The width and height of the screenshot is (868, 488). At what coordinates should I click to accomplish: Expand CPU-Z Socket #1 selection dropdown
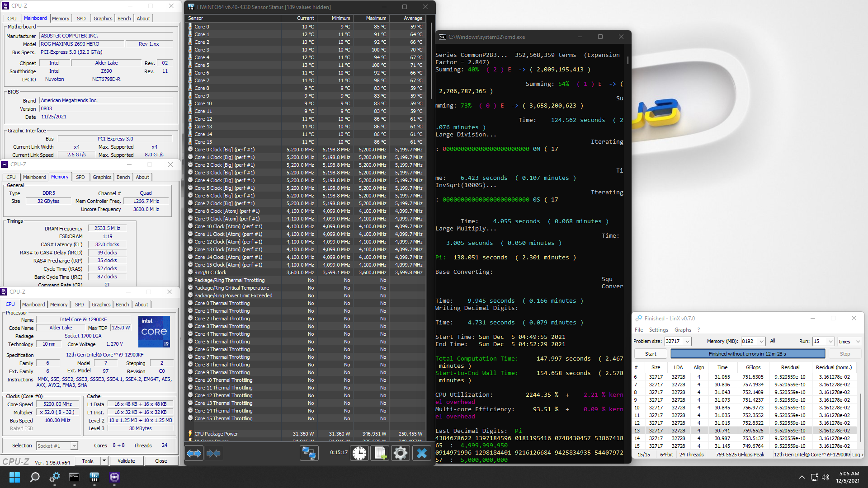pyautogui.click(x=74, y=446)
